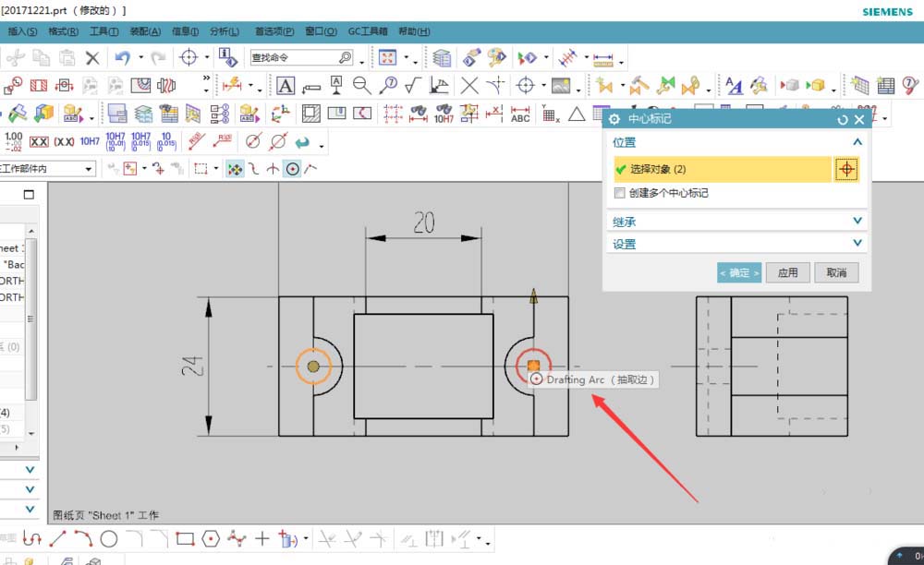The image size is (924, 565).
Task: Click the Point plus sketch tool
Action: (261, 538)
